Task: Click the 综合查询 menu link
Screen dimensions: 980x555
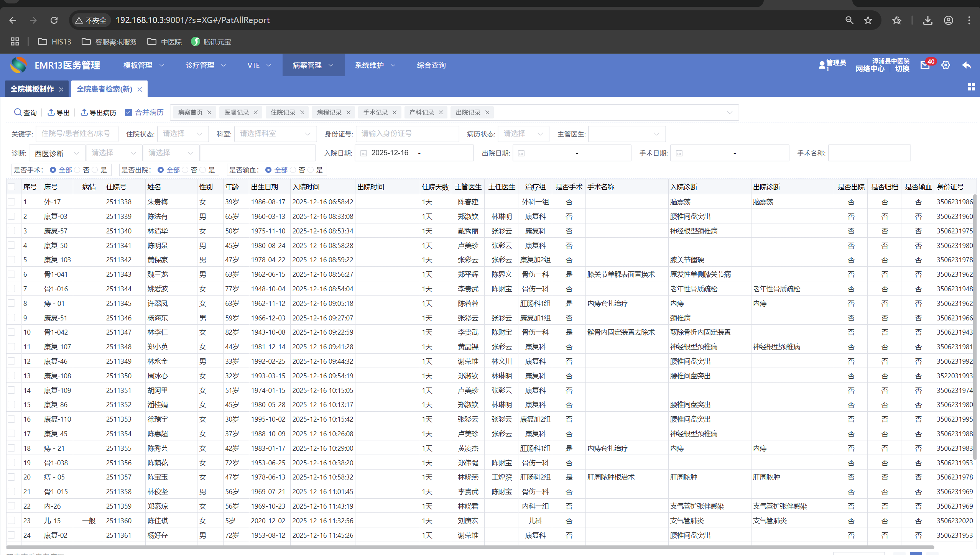Action: 431,65
